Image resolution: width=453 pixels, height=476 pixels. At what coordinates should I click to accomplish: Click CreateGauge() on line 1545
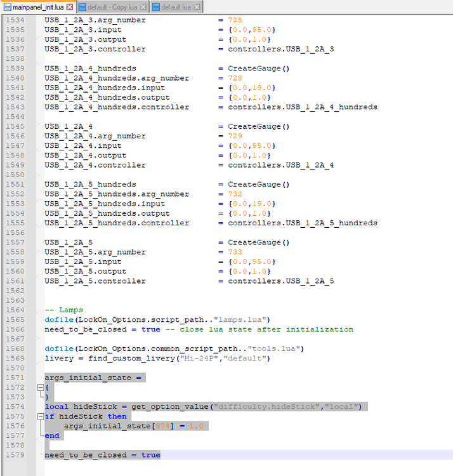coord(259,126)
